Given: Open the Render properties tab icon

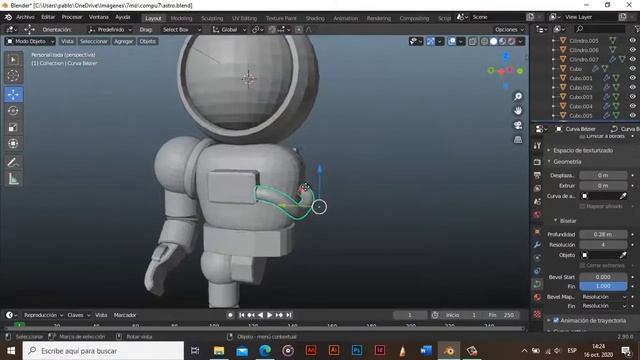Looking at the screenshot, I should pyautogui.click(x=537, y=162).
